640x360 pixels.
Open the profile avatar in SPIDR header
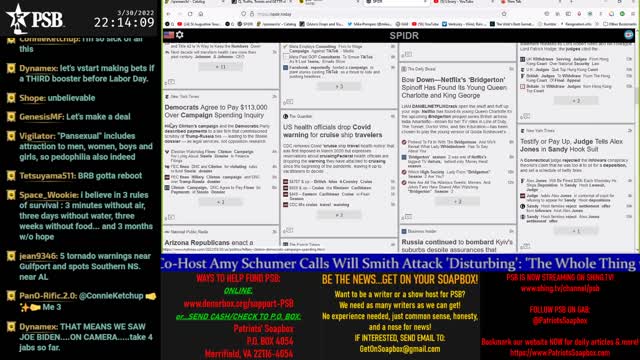pyautogui.click(x=629, y=35)
